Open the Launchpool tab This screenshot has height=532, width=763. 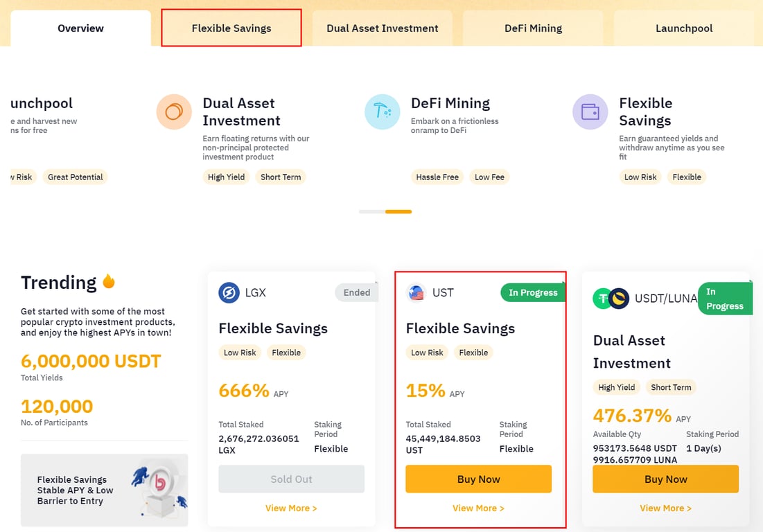coord(683,28)
